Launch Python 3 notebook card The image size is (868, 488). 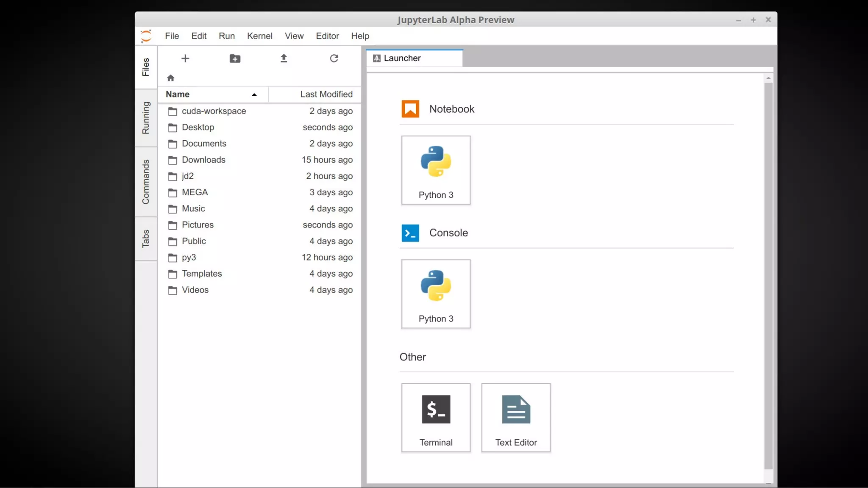[x=436, y=170]
